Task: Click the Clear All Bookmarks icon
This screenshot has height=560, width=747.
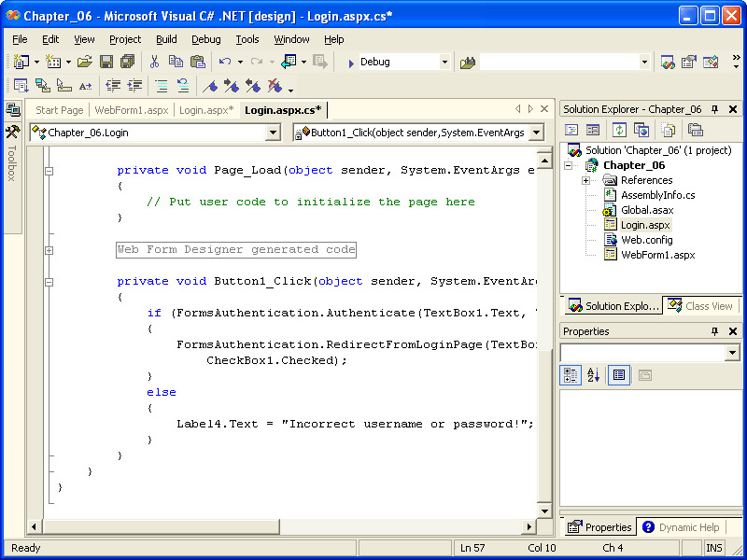Action: [274, 86]
